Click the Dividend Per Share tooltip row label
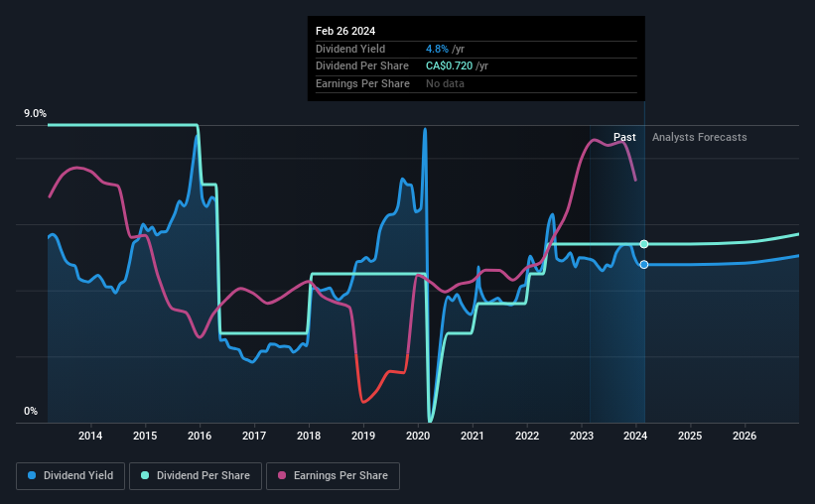 (361, 66)
